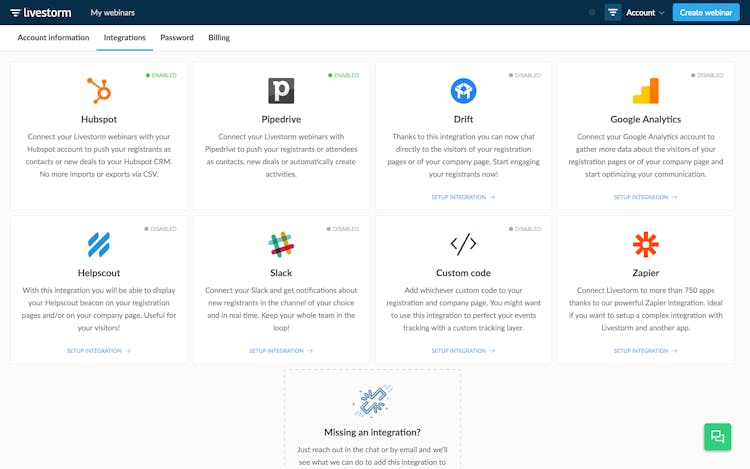Image resolution: width=750 pixels, height=469 pixels.
Task: Click the Custom code brackets icon
Action: (463, 244)
